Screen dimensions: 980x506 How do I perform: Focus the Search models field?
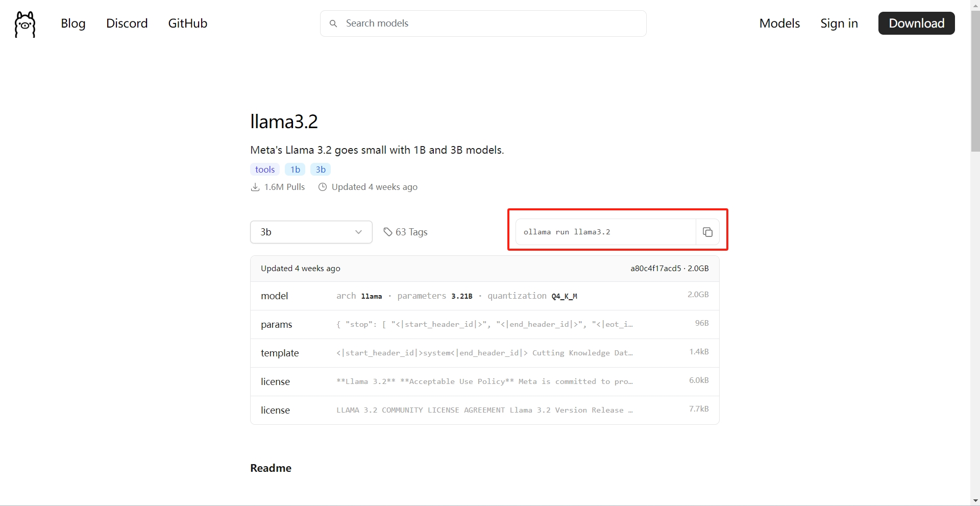(483, 23)
